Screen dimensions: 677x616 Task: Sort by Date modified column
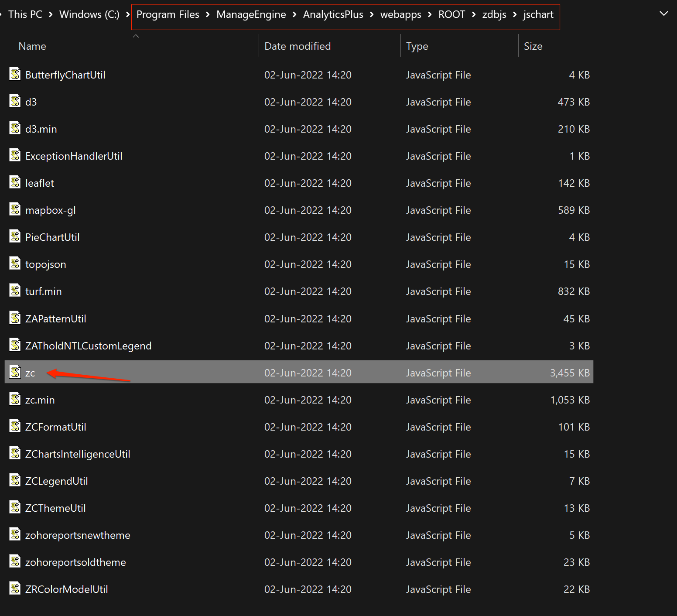(297, 46)
